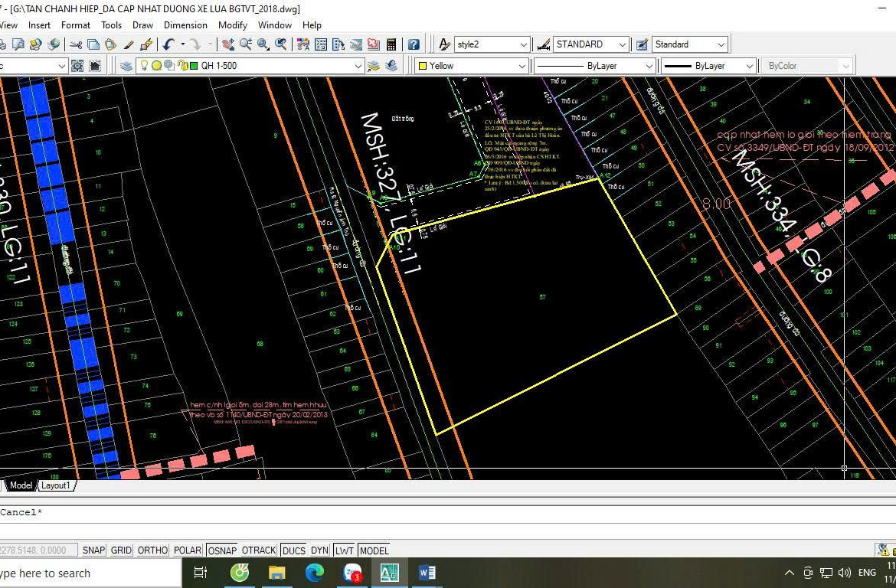This screenshot has width=896, height=588.
Task: Toggle ORTHO mode in status bar
Action: [x=152, y=550]
